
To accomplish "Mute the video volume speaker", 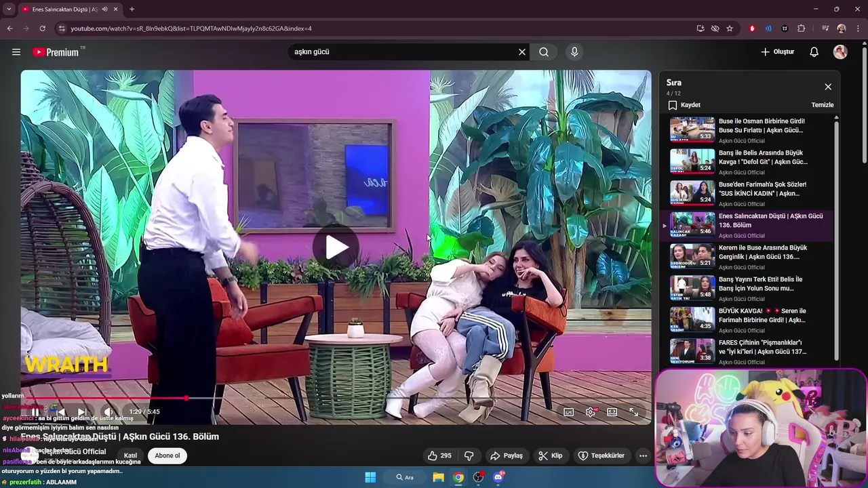I will [x=108, y=412].
